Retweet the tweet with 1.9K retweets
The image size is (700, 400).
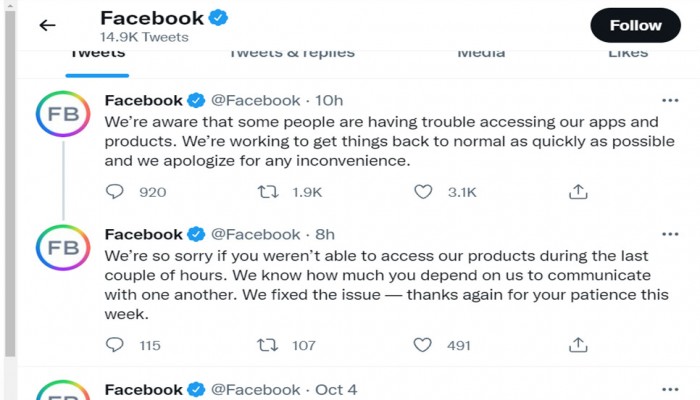click(268, 192)
